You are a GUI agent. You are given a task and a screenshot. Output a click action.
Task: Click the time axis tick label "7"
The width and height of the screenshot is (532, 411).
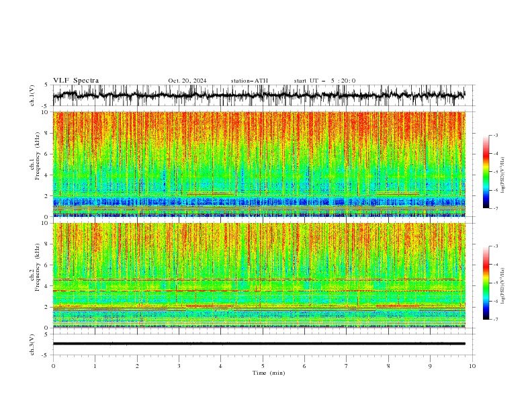point(347,366)
